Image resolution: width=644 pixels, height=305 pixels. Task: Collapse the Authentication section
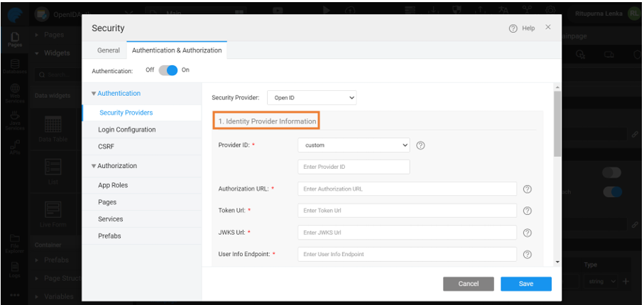[115, 94]
